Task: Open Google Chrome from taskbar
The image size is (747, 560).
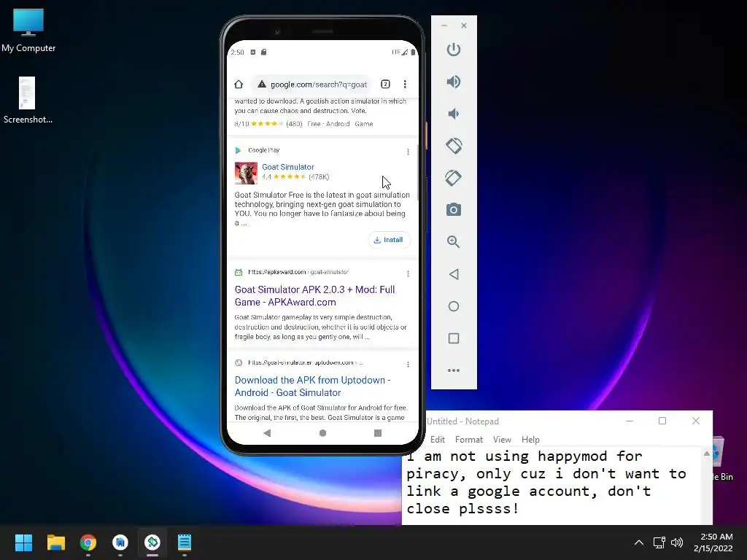Action: [88, 542]
